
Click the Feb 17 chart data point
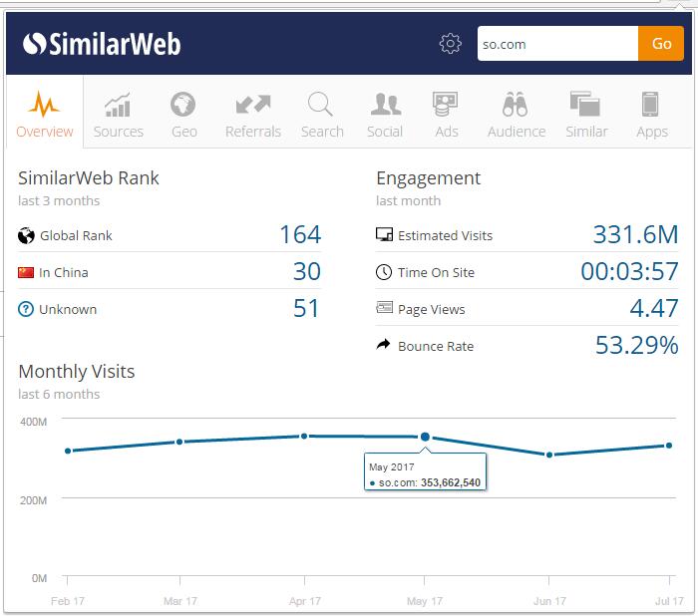(68, 451)
